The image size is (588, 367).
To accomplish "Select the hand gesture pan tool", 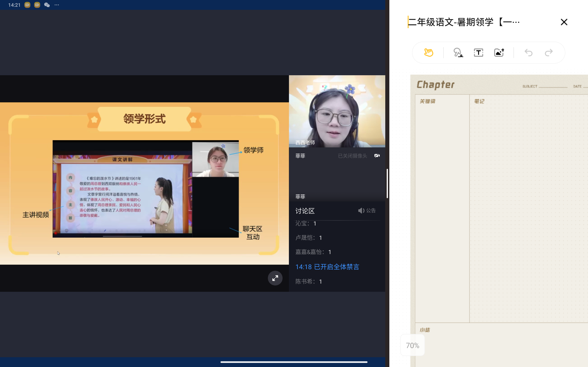I will tap(428, 52).
